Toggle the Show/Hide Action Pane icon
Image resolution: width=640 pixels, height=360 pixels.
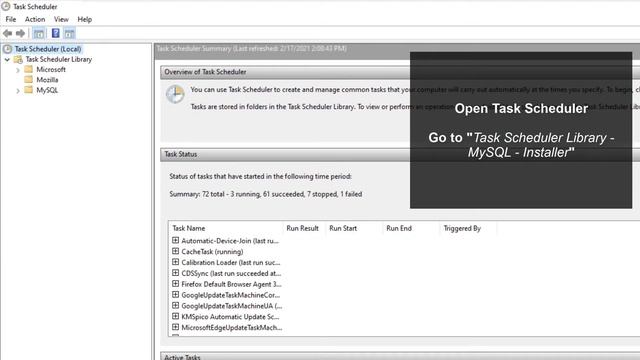click(69, 33)
